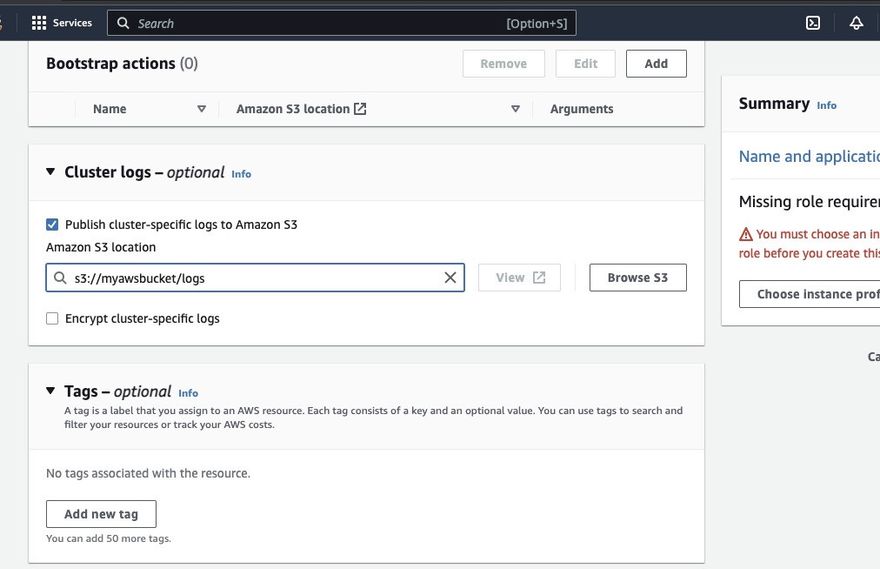The height and width of the screenshot is (569, 880).
Task: Click the Edit bootstrap action button
Action: pyautogui.click(x=585, y=63)
